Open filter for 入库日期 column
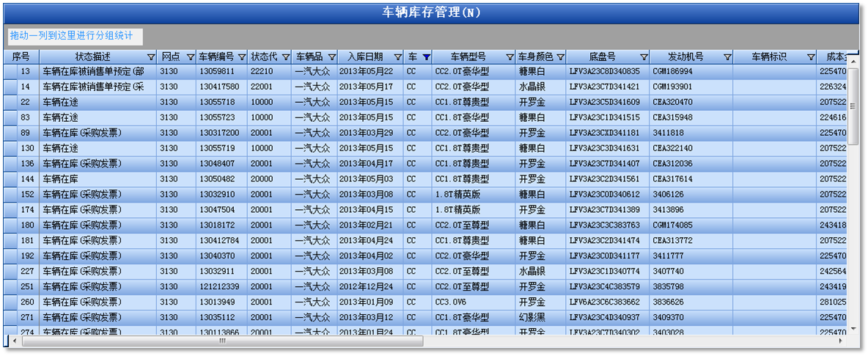 397,57
